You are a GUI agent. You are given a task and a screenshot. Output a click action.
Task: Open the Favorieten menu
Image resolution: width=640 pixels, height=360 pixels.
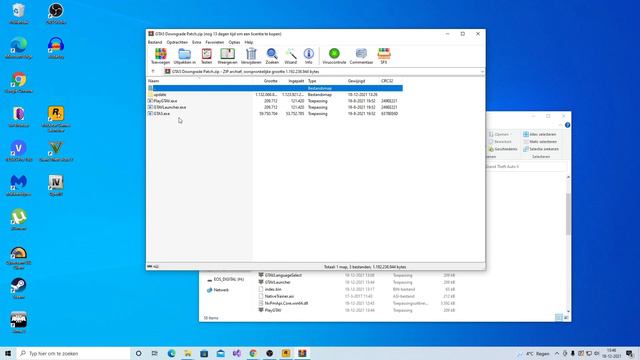(x=214, y=42)
